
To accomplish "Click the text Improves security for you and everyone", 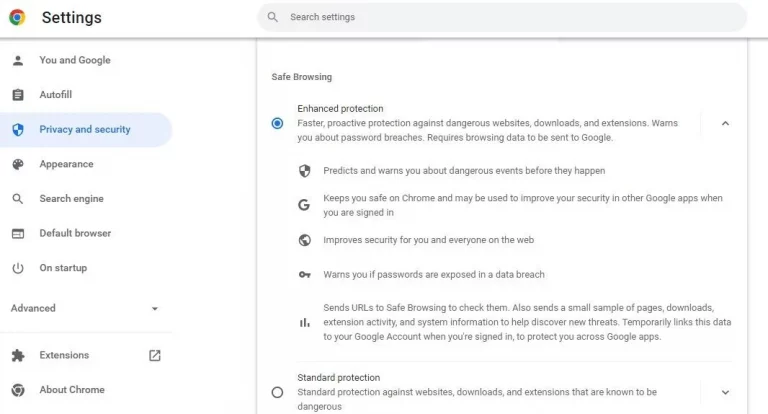I will point(429,240).
